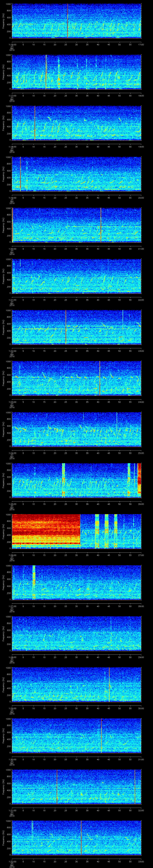Click the 25:00 end time label
Screen dimensions: 153x868
141,453
